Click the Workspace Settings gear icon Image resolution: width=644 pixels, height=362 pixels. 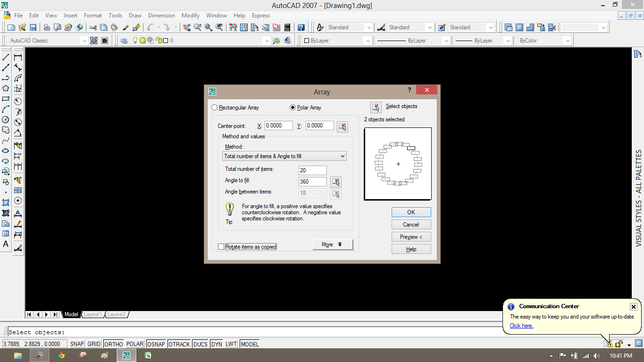coord(93,41)
